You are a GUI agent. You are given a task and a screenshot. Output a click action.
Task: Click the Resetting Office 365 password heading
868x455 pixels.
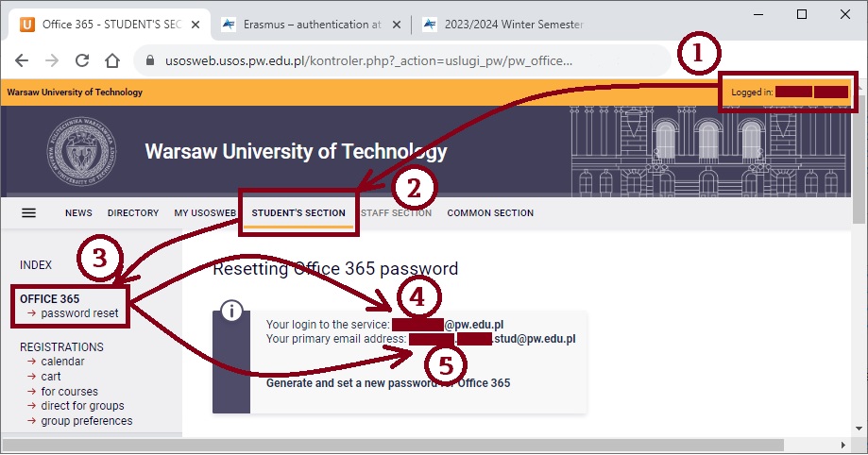335,269
